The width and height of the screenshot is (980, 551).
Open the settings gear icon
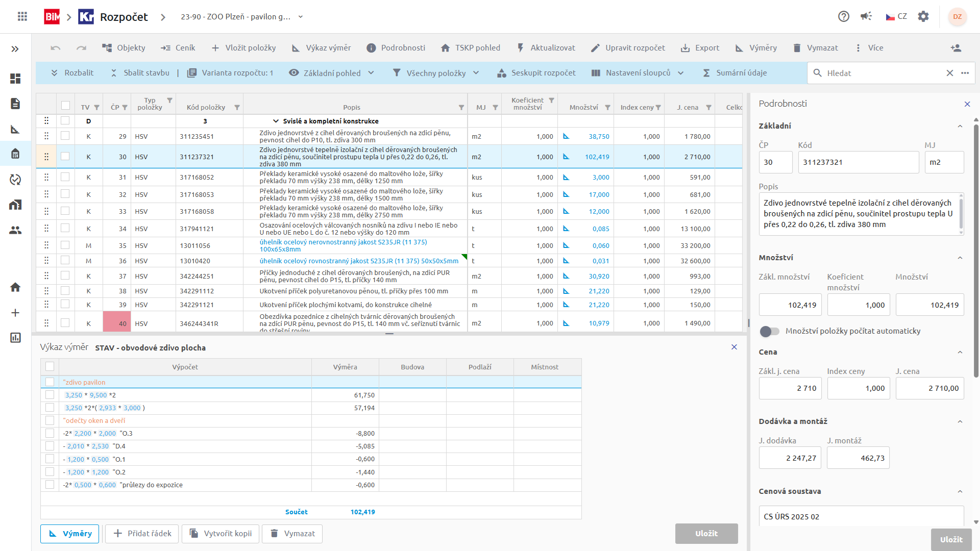point(923,16)
